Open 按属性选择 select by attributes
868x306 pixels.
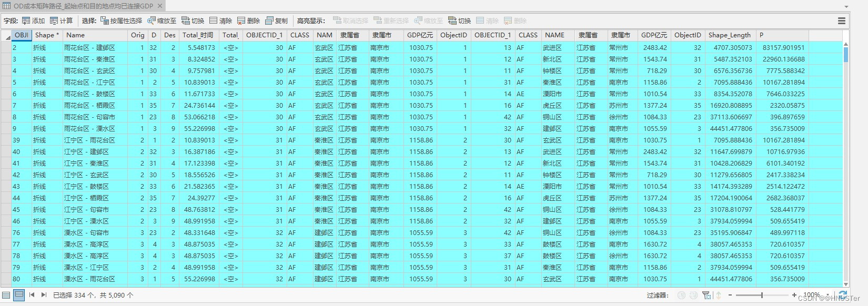(121, 21)
